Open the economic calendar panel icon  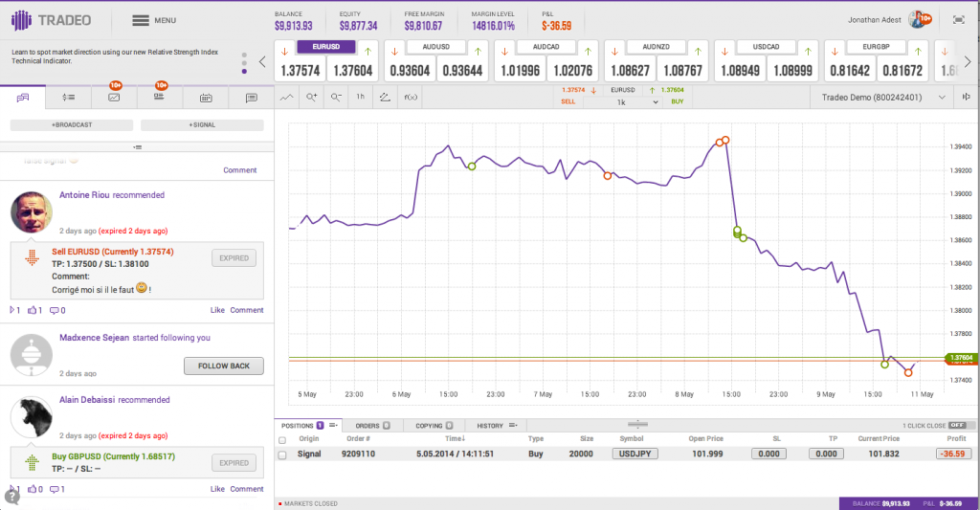[205, 98]
